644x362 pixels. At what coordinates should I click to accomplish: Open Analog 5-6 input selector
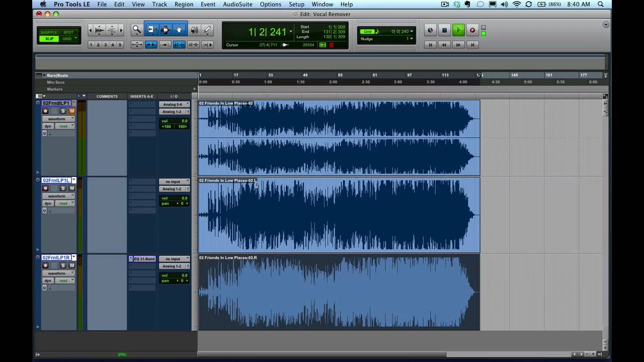click(174, 105)
